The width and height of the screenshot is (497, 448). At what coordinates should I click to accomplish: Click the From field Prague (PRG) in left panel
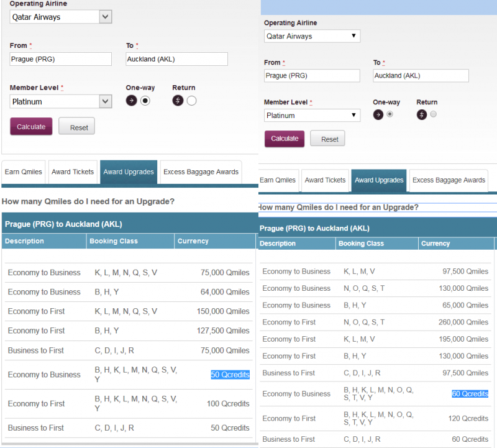[x=60, y=59]
